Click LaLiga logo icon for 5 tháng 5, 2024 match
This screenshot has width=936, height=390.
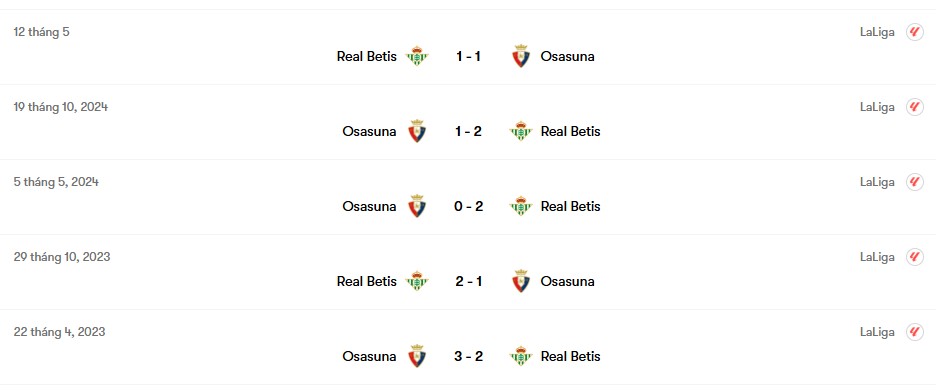click(x=915, y=182)
